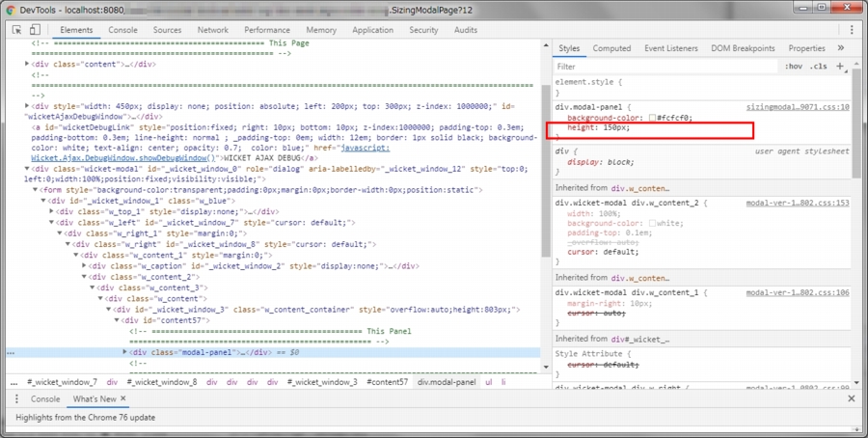Open the drawer three-dot menu beside Console
The width and height of the screenshot is (868, 438).
[16, 398]
